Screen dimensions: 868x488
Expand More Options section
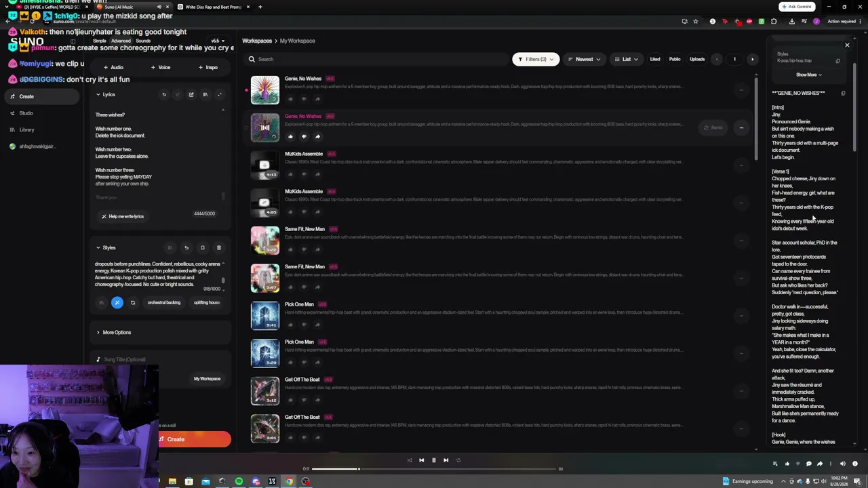(x=113, y=332)
